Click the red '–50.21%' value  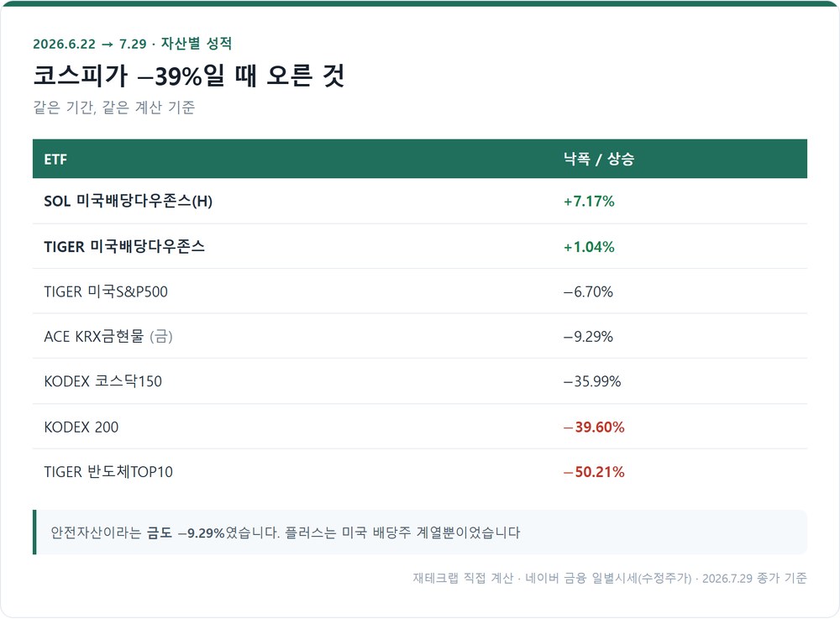click(x=594, y=472)
